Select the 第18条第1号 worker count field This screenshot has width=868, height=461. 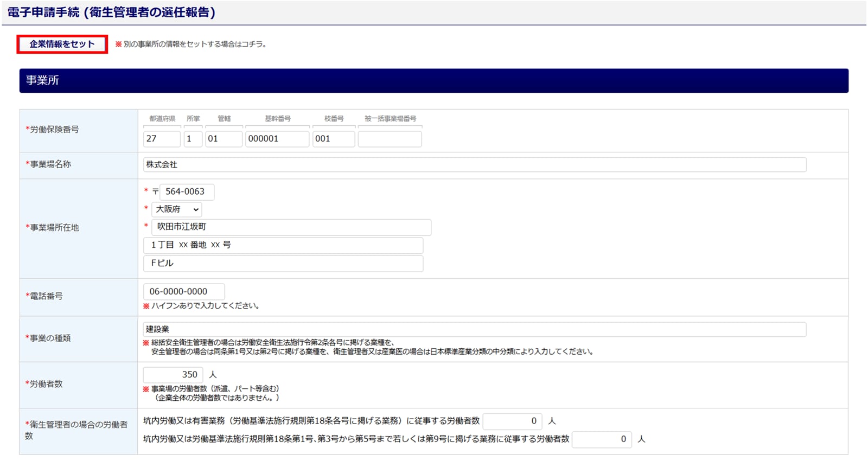click(x=601, y=439)
